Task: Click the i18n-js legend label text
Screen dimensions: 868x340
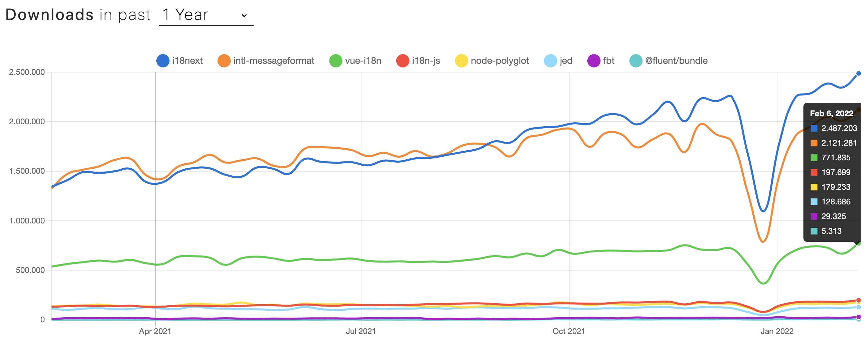Action: (x=426, y=61)
